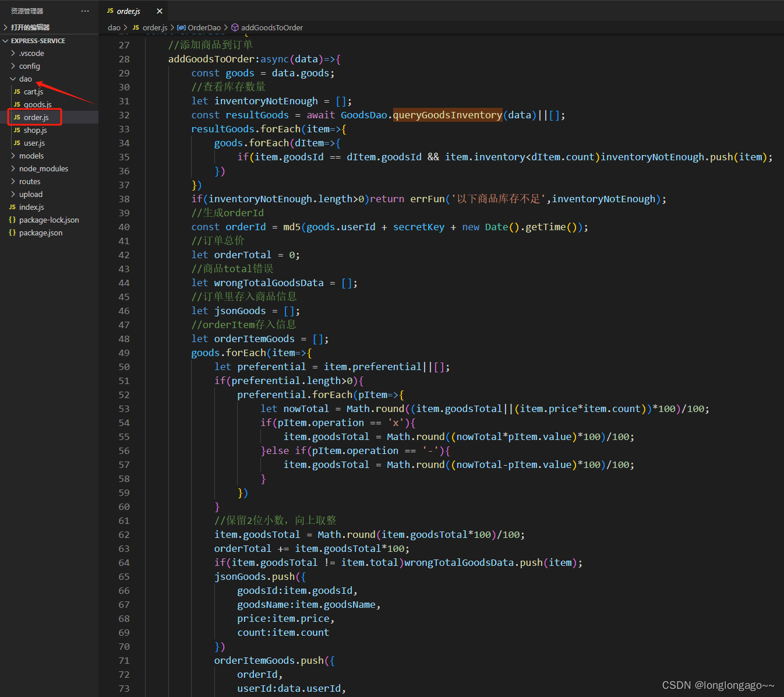Expand the models folder chevron
Screen dimensions: 784x697
(x=13, y=156)
